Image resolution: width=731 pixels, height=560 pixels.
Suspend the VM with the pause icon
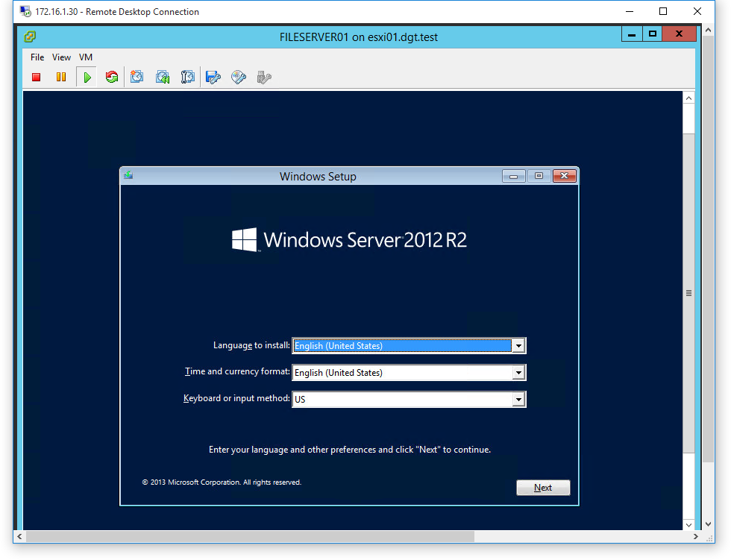click(61, 77)
